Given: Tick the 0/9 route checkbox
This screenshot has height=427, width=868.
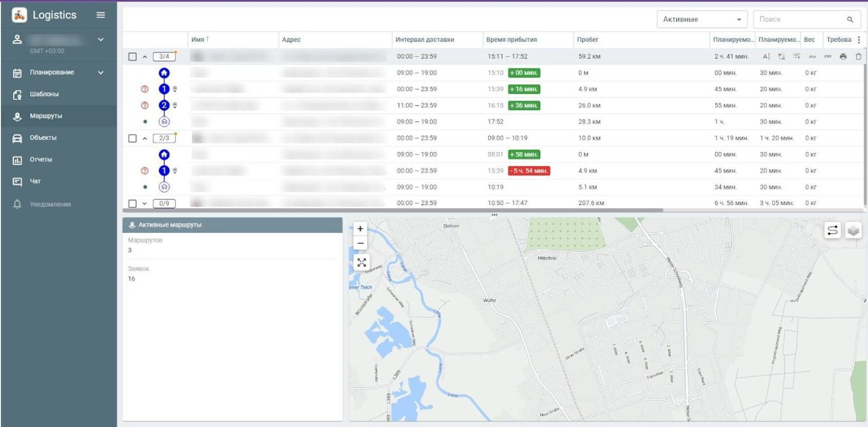Looking at the screenshot, I should pos(132,203).
